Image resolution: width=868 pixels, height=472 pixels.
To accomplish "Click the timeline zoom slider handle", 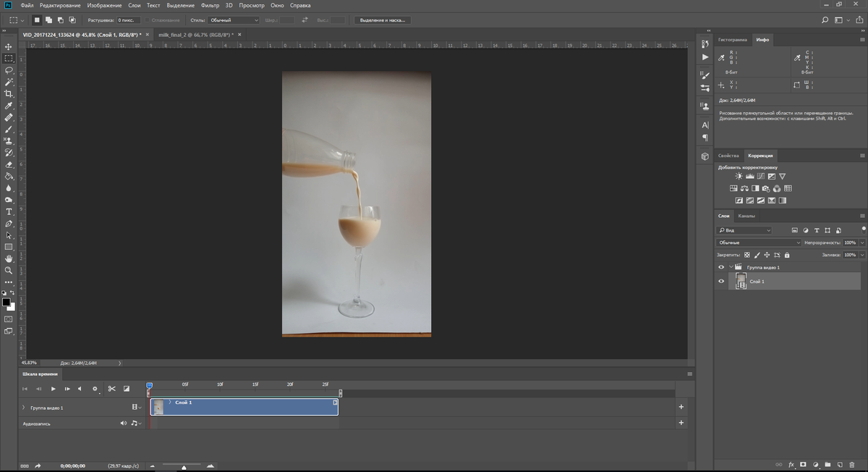I will 184,467.
